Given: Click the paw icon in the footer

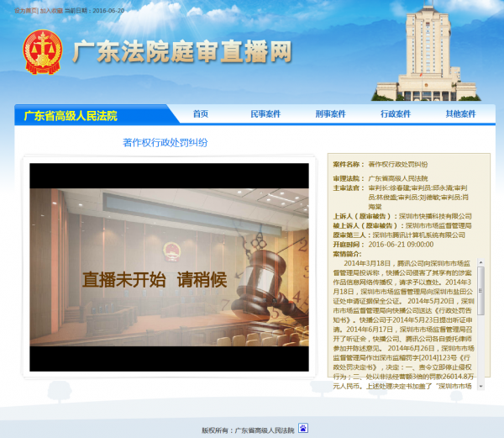Looking at the screenshot, I should click(303, 428).
